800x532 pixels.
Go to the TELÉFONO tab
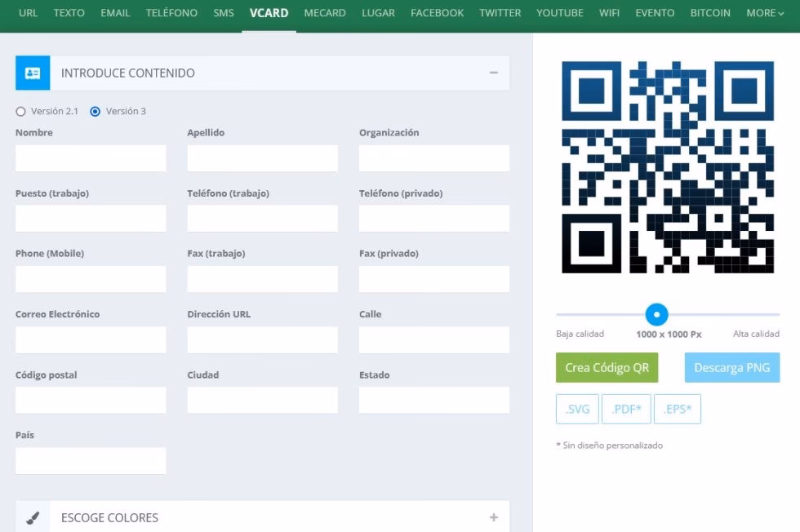click(171, 13)
